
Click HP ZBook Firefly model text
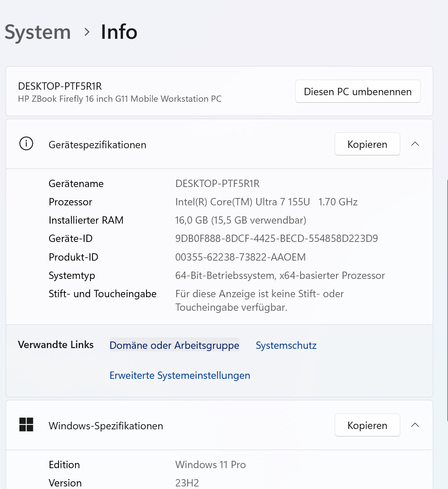click(120, 99)
